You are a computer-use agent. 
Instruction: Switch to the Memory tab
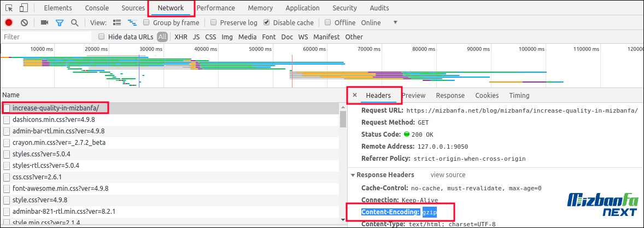tap(260, 8)
